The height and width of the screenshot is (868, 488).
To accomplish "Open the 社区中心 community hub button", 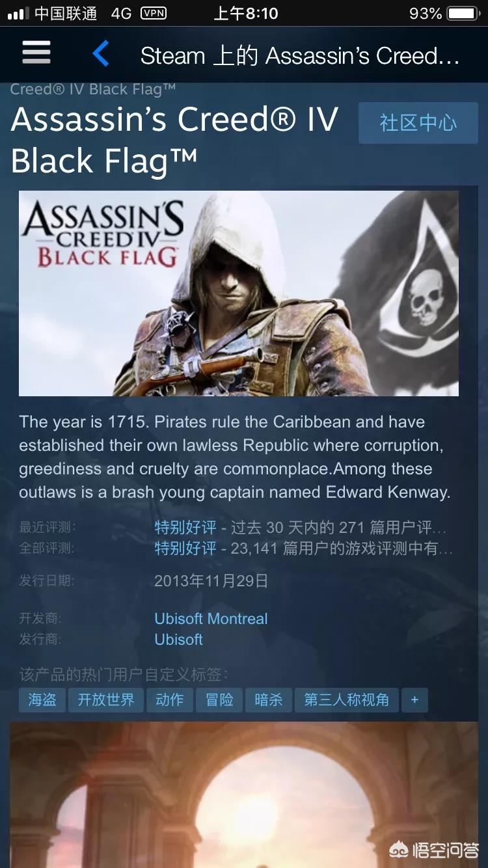I will [418, 123].
